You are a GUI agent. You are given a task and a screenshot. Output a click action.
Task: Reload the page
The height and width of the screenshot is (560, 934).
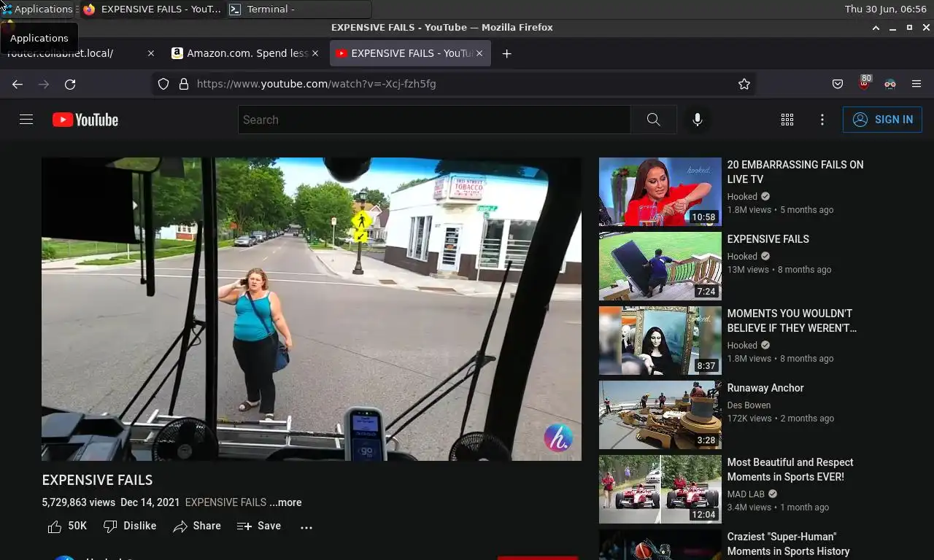(70, 84)
